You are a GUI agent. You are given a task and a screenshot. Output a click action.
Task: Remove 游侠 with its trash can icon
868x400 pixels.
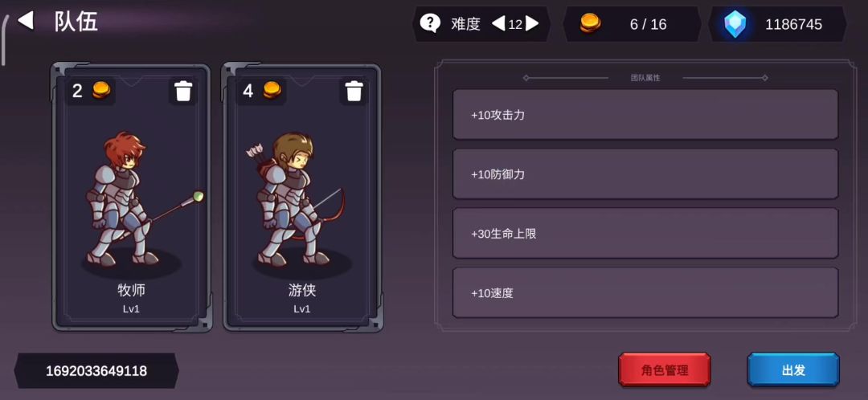[x=354, y=92]
